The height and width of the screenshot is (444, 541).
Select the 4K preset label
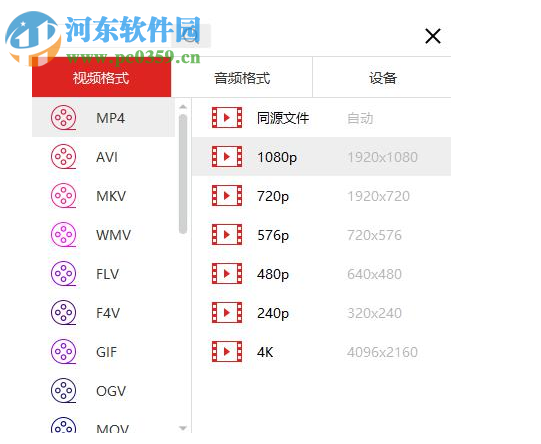coord(265,352)
